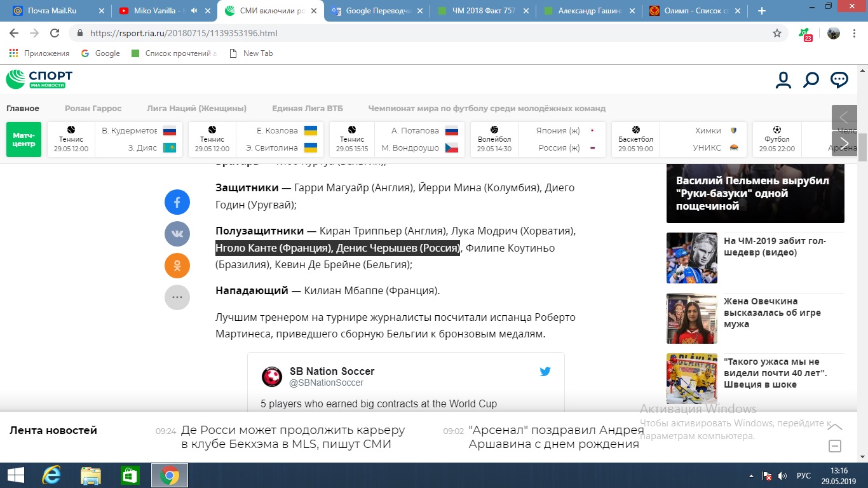The width and height of the screenshot is (868, 488).
Task: Collapse news feed with minus button
Action: point(836,446)
